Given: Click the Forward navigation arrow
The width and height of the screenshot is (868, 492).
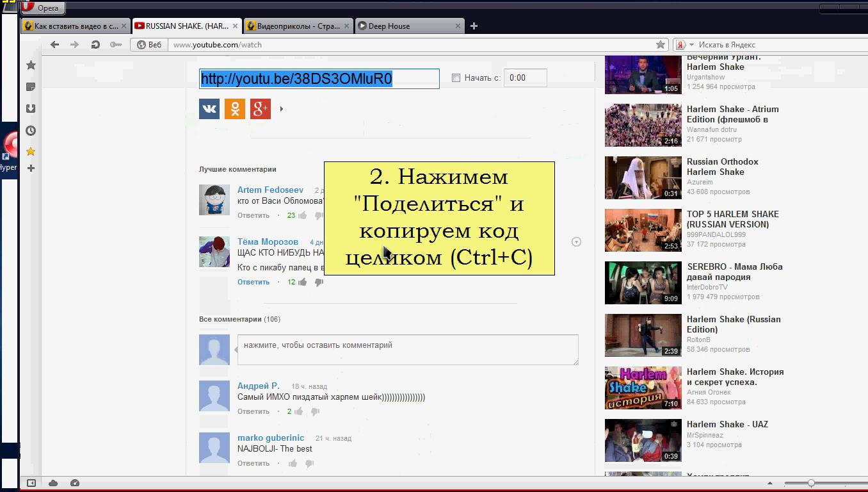Looking at the screenshot, I should point(75,44).
